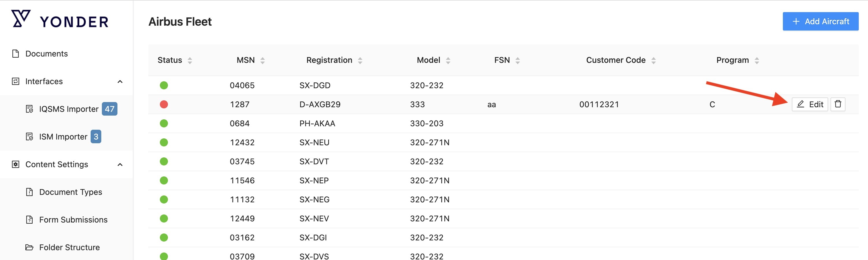
Task: Sort the table by Registration column
Action: [360, 60]
